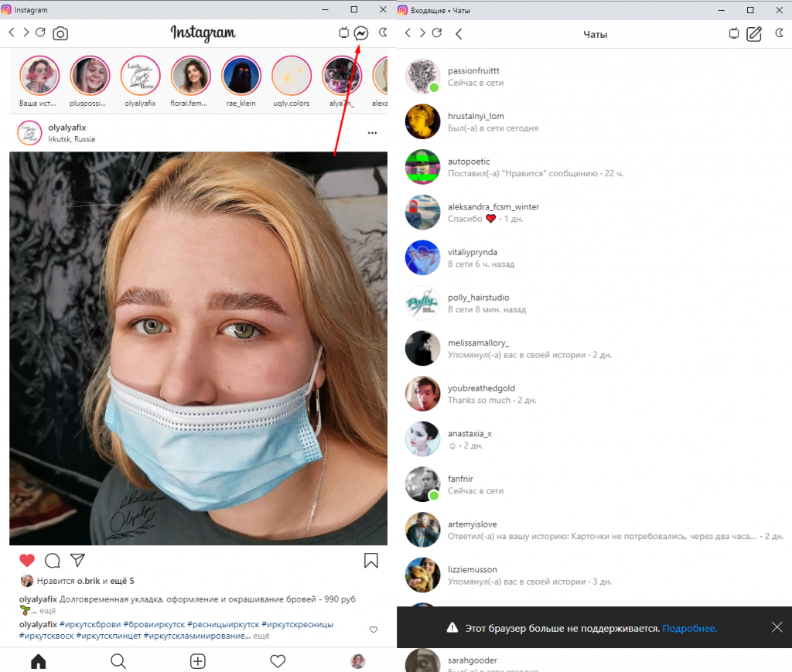The image size is (792, 672).
Task: Unlike the post with the red heart
Action: [27, 560]
